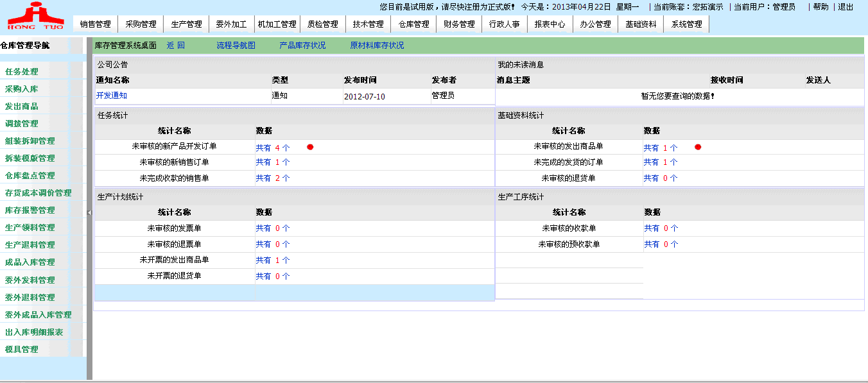This screenshot has height=383, width=868.
Task: Click count link for 未开票的退货单
Action: (273, 277)
